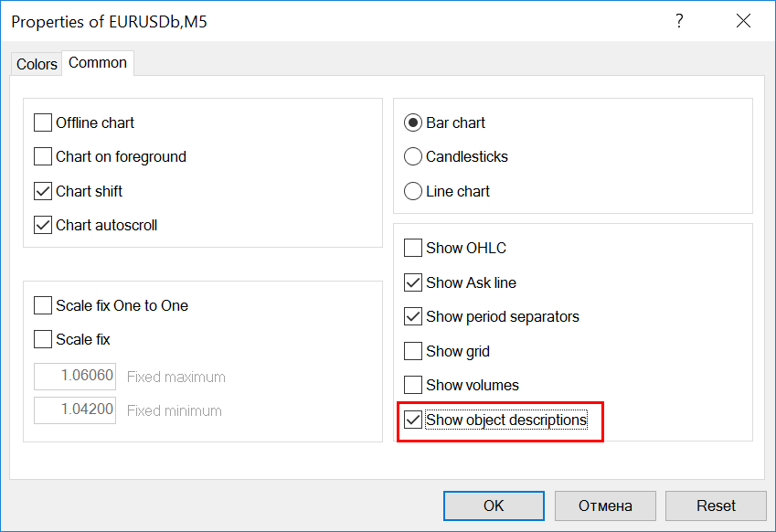Screen dimensions: 776x532
Task: Disable the Chart shift checkbox
Action: (x=43, y=191)
